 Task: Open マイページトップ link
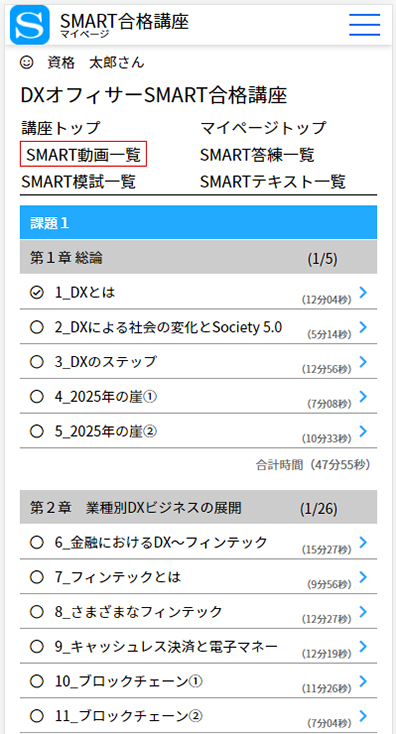pos(263,127)
